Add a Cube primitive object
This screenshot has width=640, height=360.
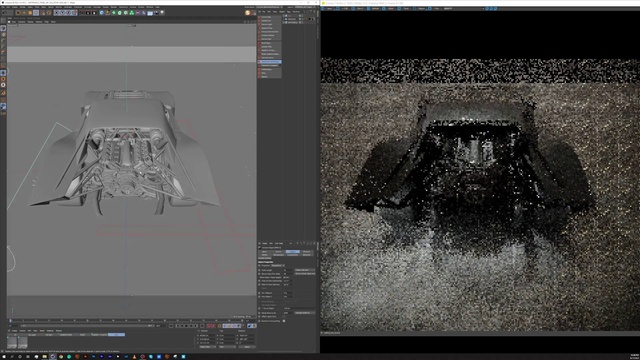pyautogui.click(x=102, y=13)
